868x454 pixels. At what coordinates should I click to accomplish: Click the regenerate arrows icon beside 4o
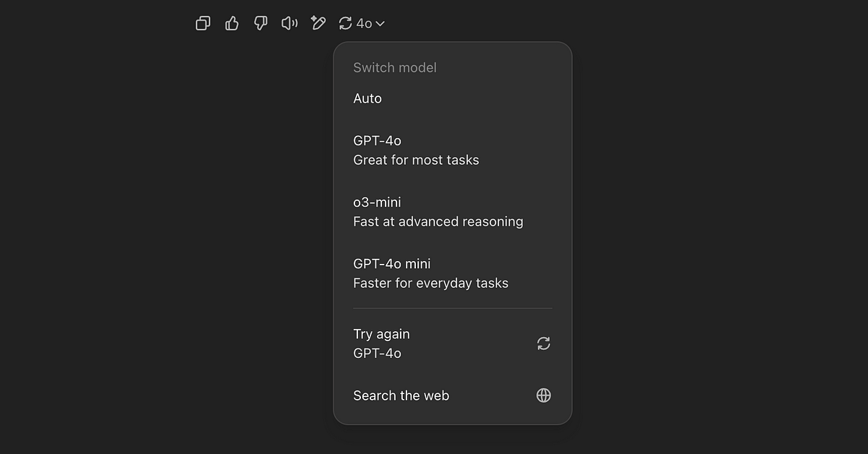(346, 24)
